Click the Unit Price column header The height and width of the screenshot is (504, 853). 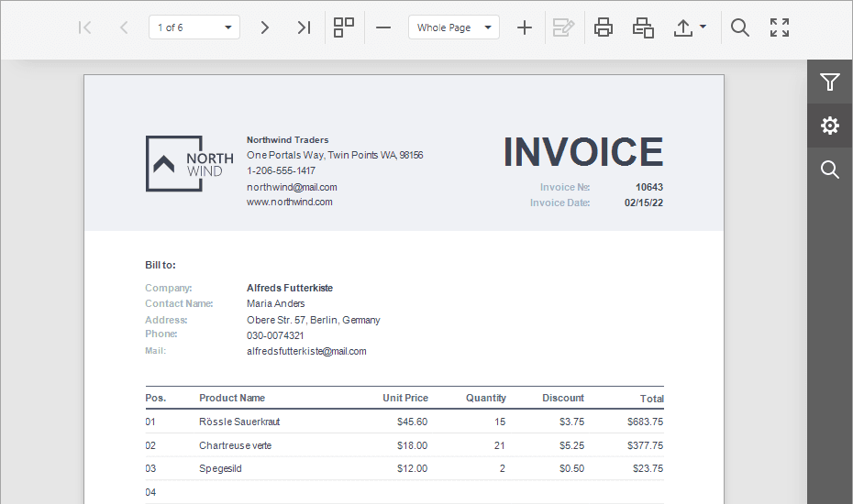click(405, 398)
